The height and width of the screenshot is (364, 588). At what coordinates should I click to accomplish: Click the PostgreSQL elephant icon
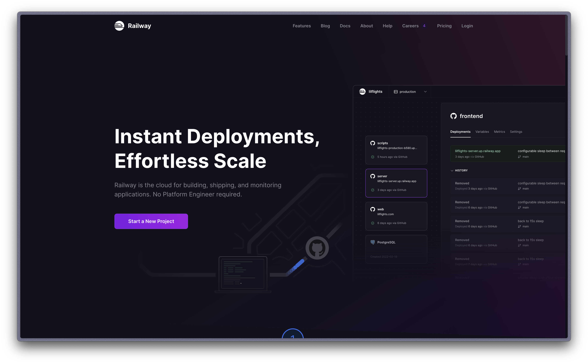(x=373, y=242)
